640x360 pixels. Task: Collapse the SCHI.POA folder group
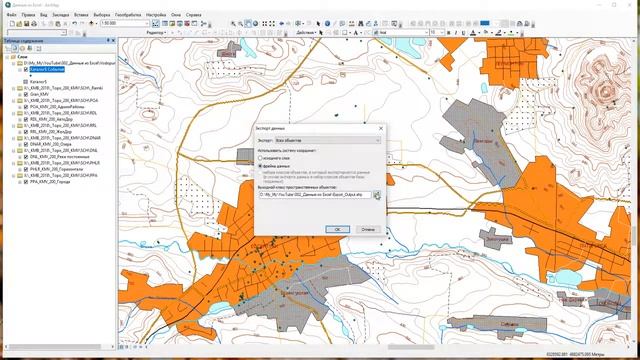coord(13,100)
